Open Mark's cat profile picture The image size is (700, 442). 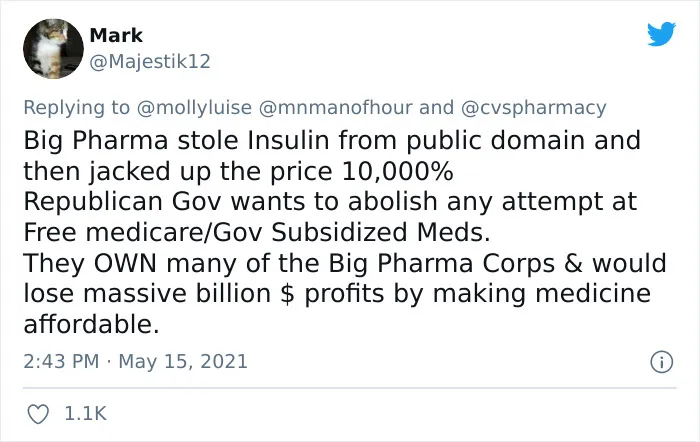click(53, 49)
